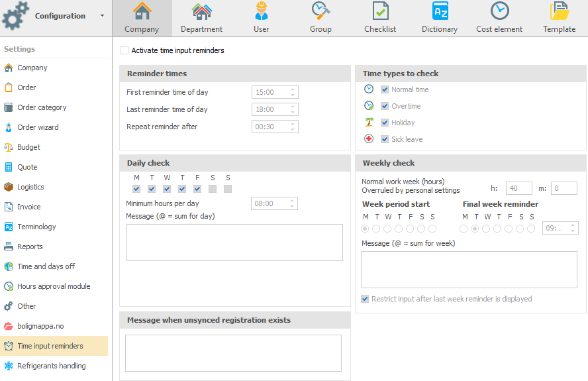This screenshot has height=381, width=588.
Task: Select Time input reminders in sidebar
Action: (x=54, y=346)
